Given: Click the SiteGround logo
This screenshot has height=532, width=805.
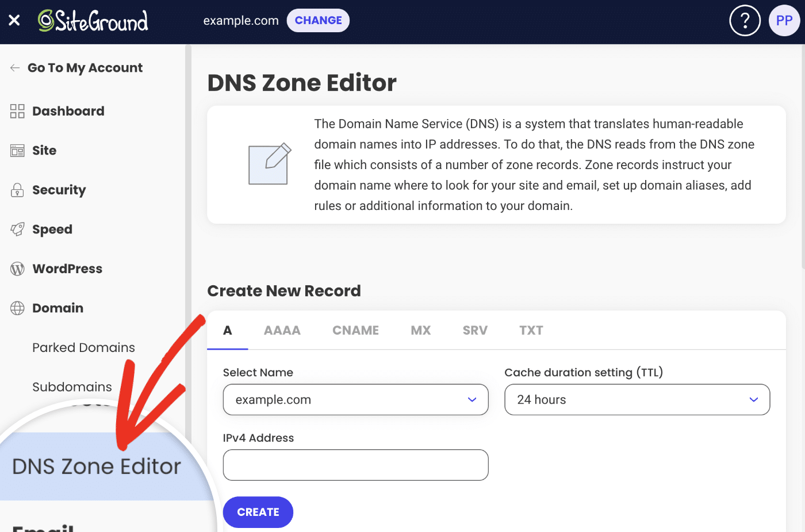Looking at the screenshot, I should click(93, 21).
